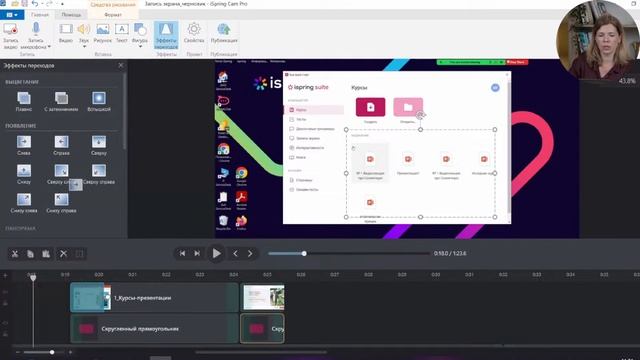The image size is (640, 360).
Task: Add a text box with Текст
Action: [122, 33]
